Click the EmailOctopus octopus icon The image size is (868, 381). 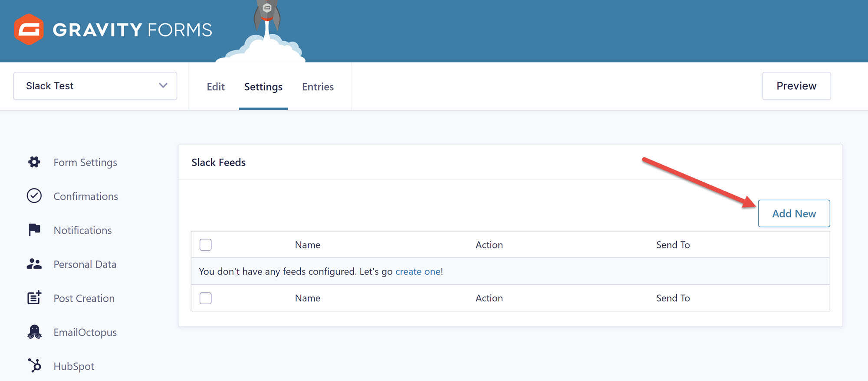34,332
